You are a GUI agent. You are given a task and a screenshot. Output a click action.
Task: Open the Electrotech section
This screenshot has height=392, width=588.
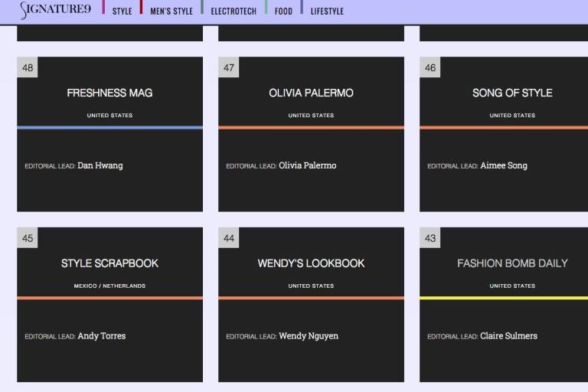coord(234,11)
